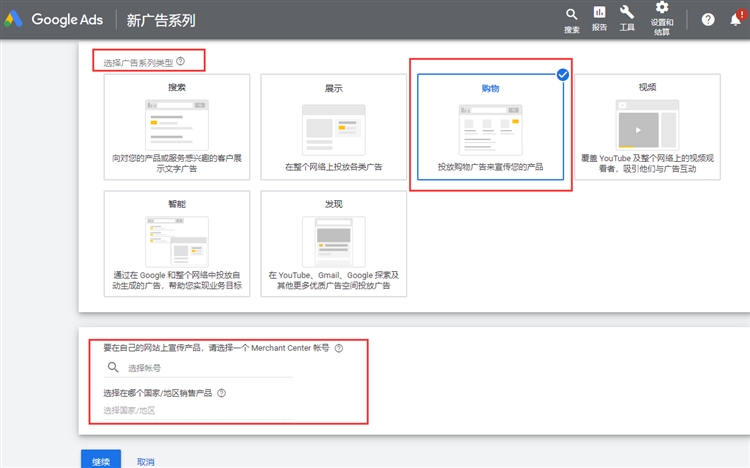Open the 工具 wrench tools icon
The height and width of the screenshot is (468, 750).
click(627, 19)
